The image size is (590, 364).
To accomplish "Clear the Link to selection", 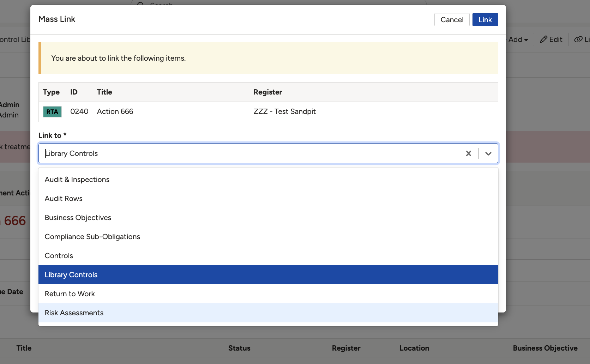I will (468, 153).
